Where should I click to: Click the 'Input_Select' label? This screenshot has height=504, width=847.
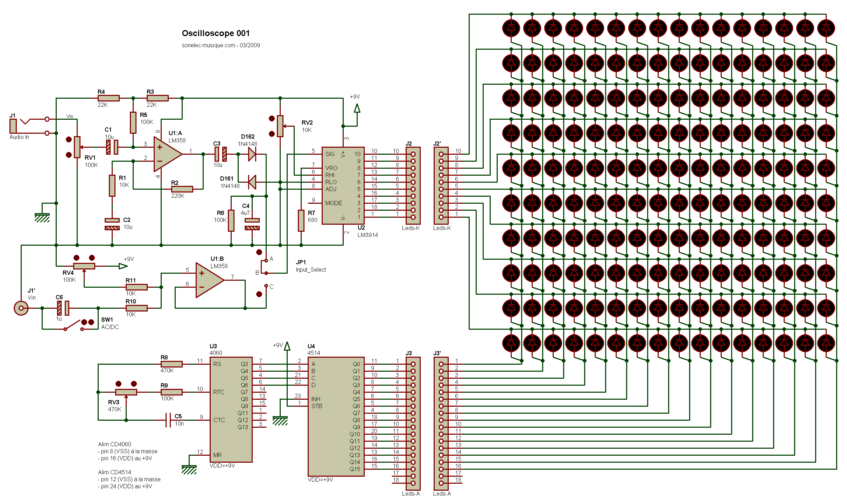311,269
